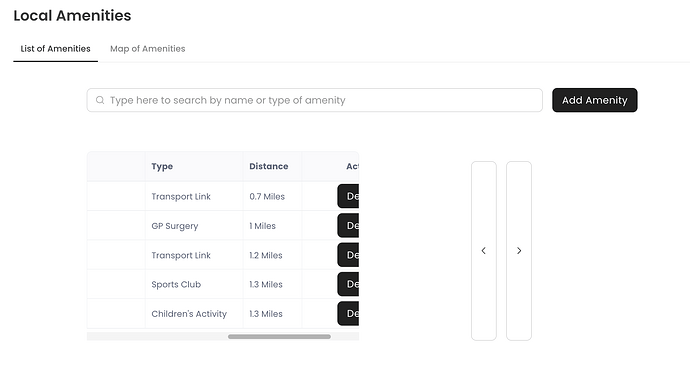
Task: Delete the 0.7 Miles Transport Link row
Action: point(348,196)
